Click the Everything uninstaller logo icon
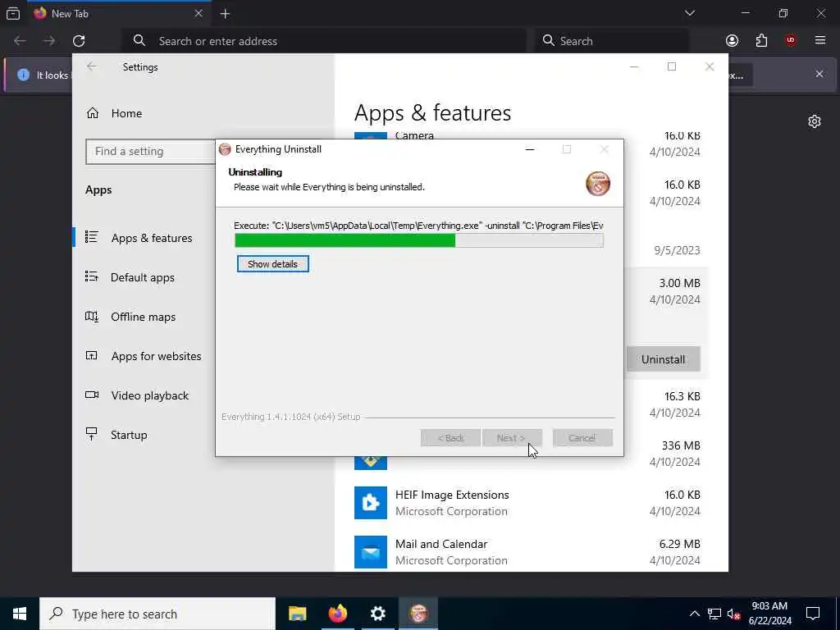The image size is (840, 630). coord(597,183)
